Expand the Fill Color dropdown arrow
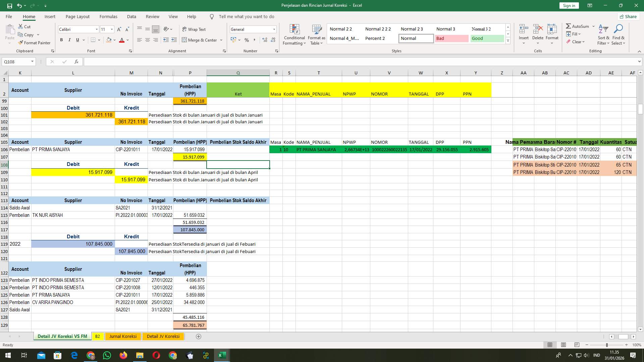The image size is (644, 362). tap(114, 40)
